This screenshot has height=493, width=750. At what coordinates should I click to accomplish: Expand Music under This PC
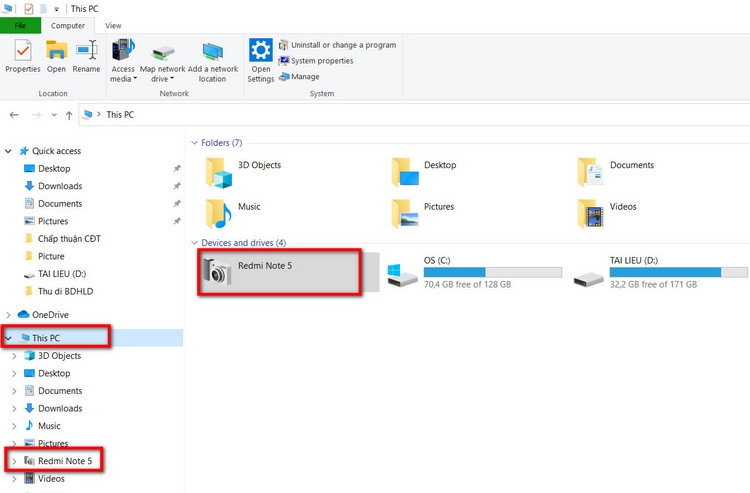[x=14, y=426]
